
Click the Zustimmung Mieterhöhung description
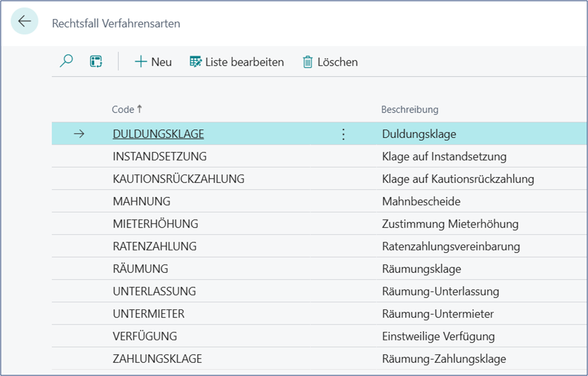[450, 224]
